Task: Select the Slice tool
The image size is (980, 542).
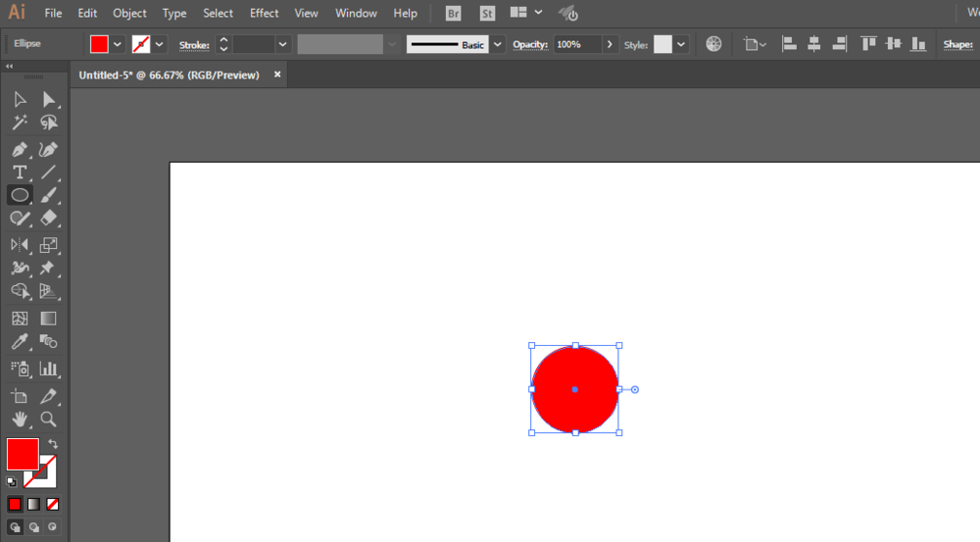Action: click(48, 396)
